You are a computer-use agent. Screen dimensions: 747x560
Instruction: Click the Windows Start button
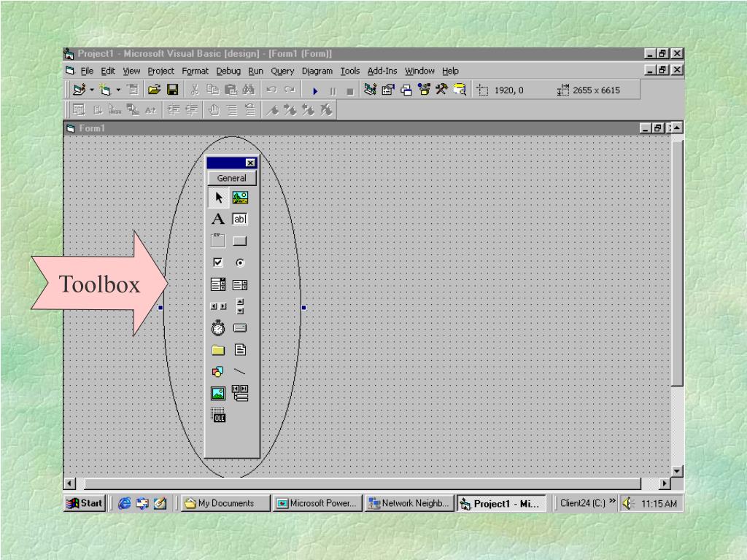click(85, 503)
